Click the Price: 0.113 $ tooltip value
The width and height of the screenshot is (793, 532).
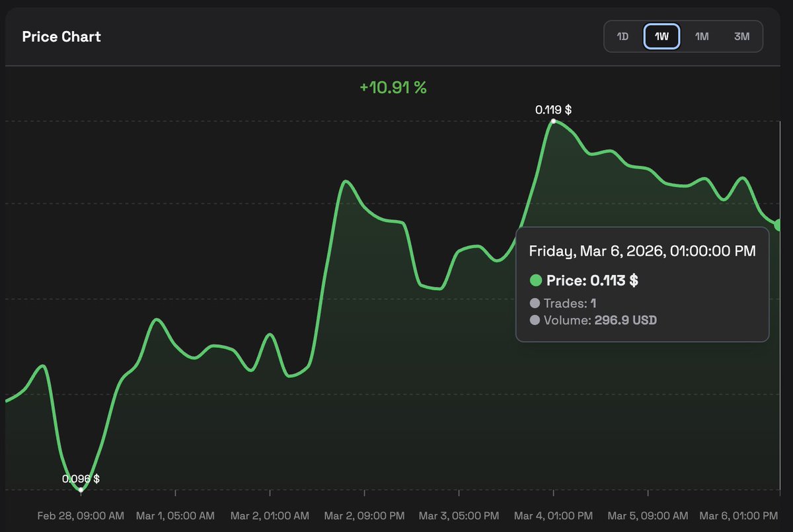coord(592,280)
